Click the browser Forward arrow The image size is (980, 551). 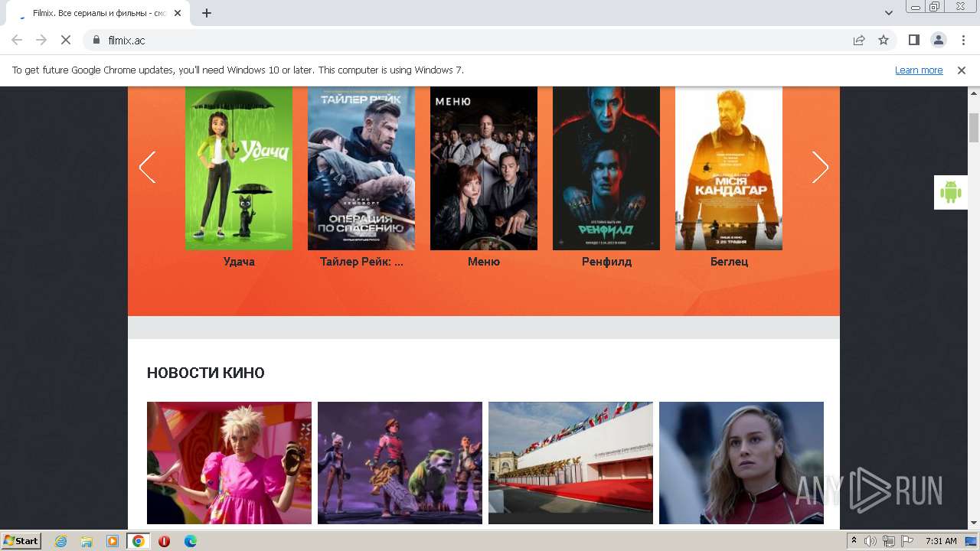41,40
